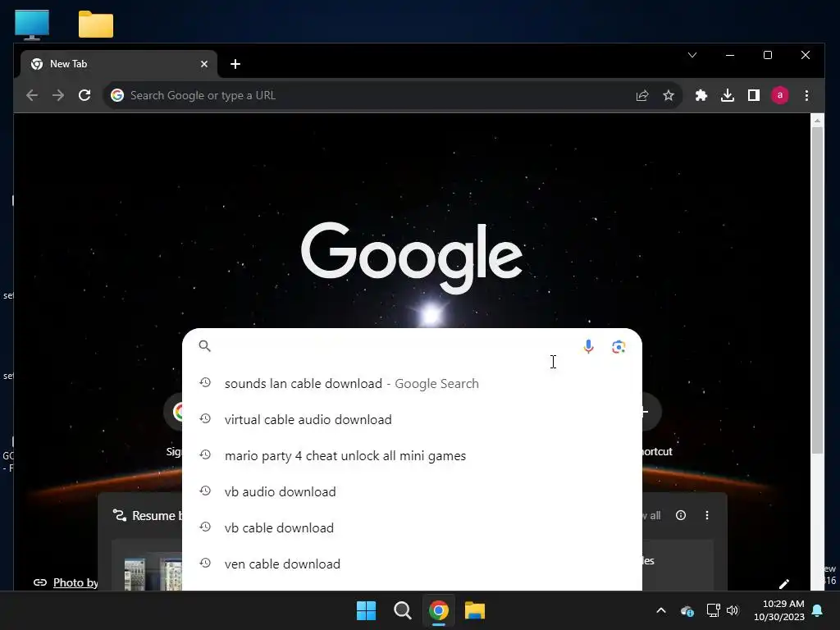Viewport: 840px width, 630px height.
Task: Click the browser back arrow
Action: point(32,95)
